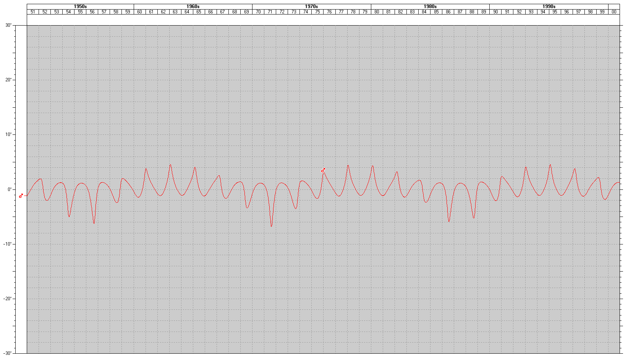Screen dimensions: 636x364
Task: Click the Mars symbol near the 1975 peak
Action: click(x=323, y=170)
